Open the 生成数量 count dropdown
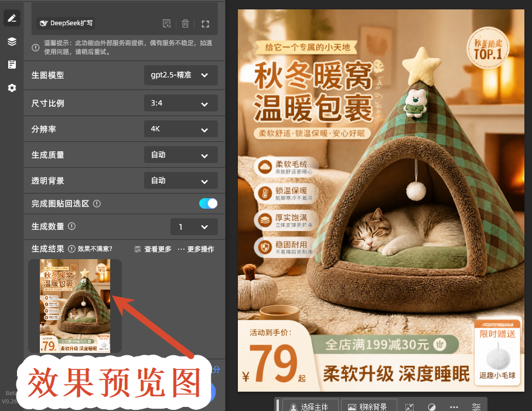Viewport: 532px width, 411px height. [x=194, y=227]
